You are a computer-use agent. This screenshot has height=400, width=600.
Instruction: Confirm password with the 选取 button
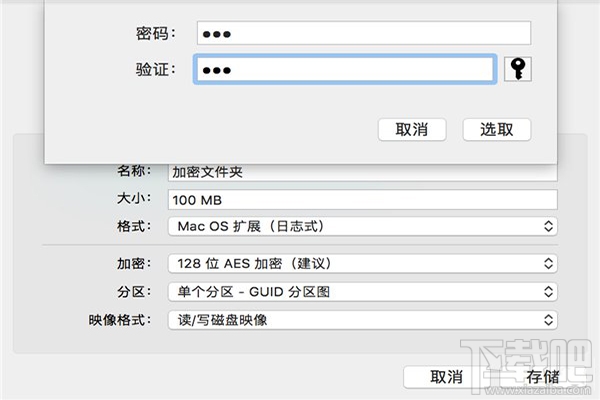click(x=497, y=129)
